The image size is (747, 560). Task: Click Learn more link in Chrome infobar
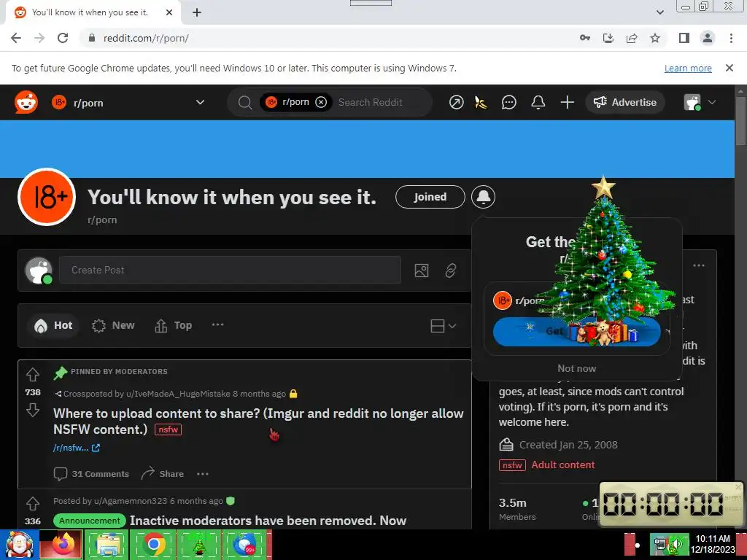pyautogui.click(x=688, y=68)
